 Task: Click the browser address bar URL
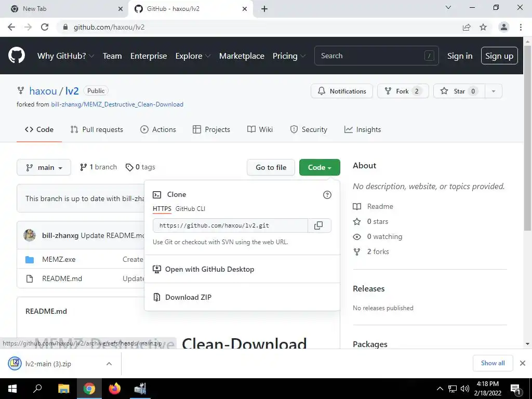[109, 27]
